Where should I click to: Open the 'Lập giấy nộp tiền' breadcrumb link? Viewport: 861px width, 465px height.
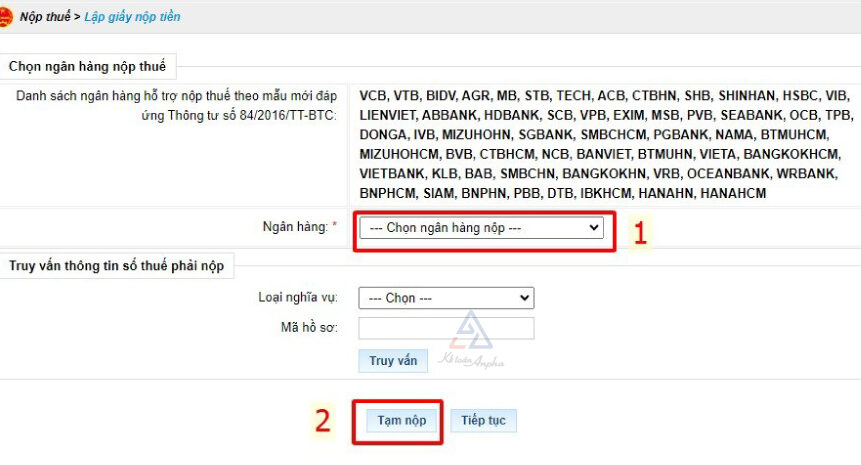132,17
